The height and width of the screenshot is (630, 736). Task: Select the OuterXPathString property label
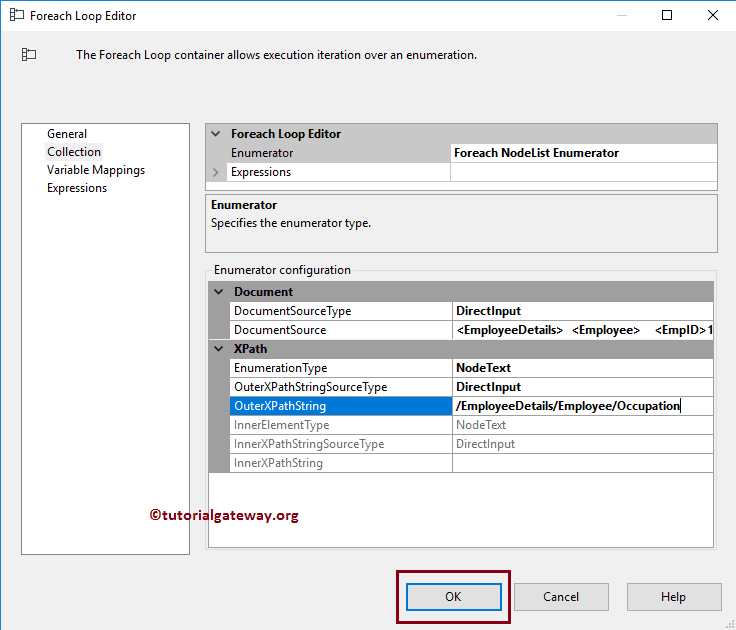pos(341,406)
